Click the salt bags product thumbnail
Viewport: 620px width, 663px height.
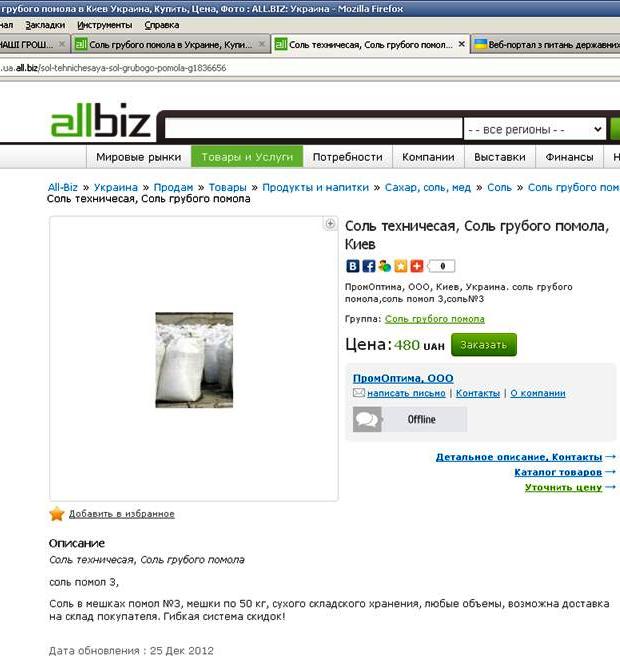[194, 360]
